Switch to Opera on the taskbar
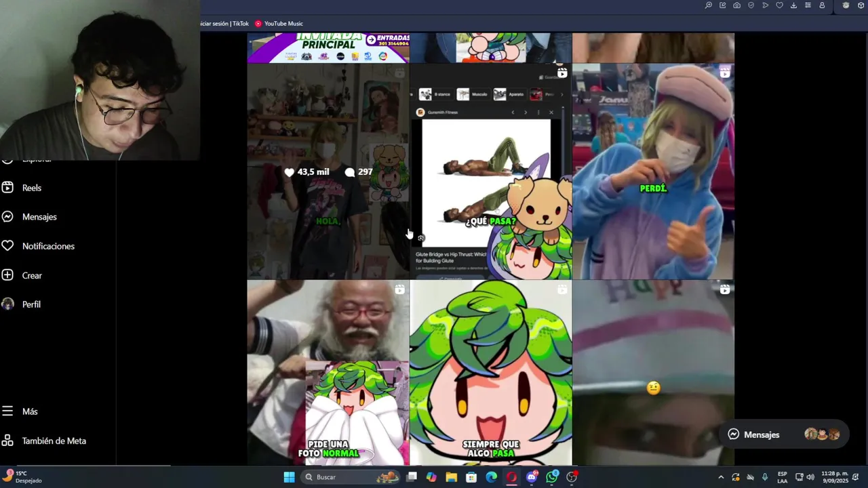The image size is (868, 488). (511, 477)
